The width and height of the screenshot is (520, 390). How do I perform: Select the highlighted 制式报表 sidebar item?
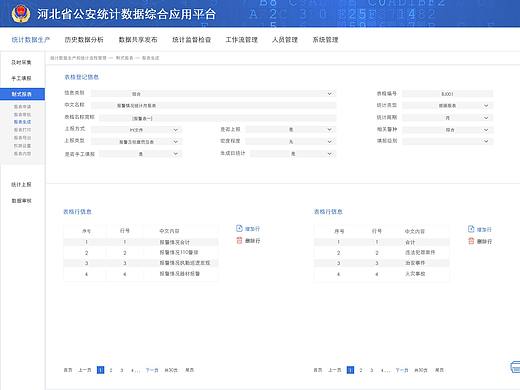click(22, 94)
